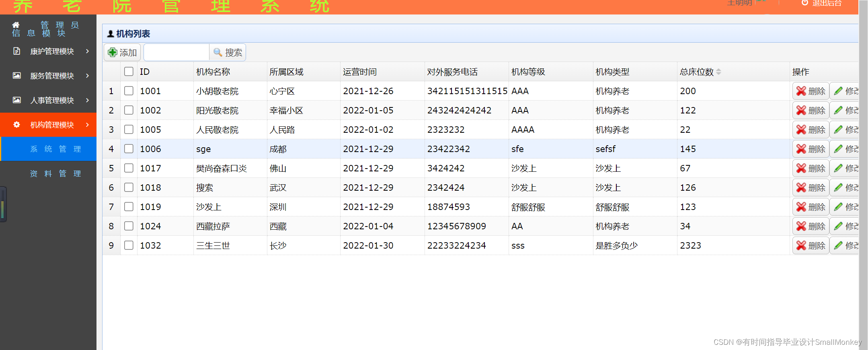This screenshot has height=350, width=868.
Task: Click the magnifier search icon
Action: [218, 52]
